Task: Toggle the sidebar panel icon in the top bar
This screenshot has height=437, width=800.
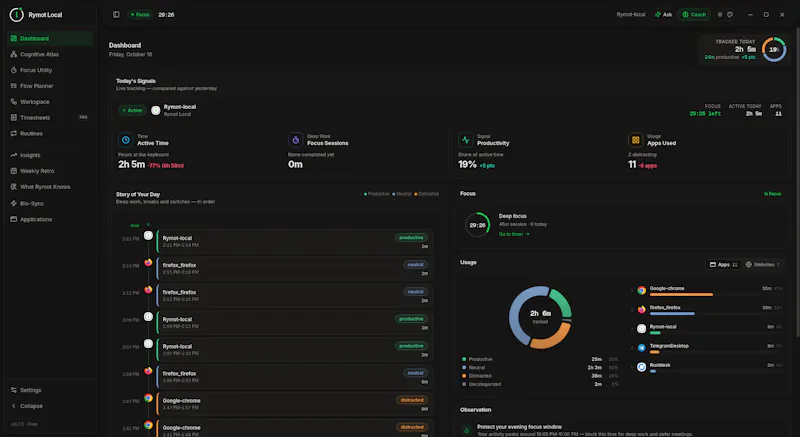Action: [116, 15]
